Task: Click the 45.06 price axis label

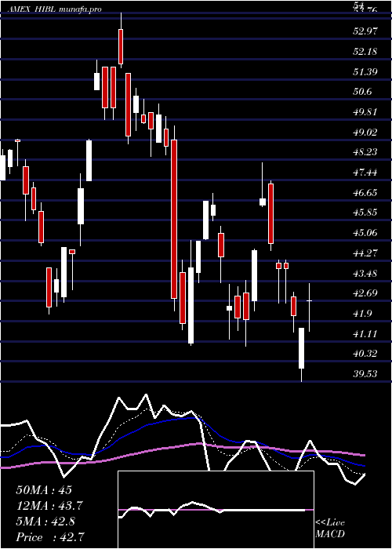Action: point(365,233)
